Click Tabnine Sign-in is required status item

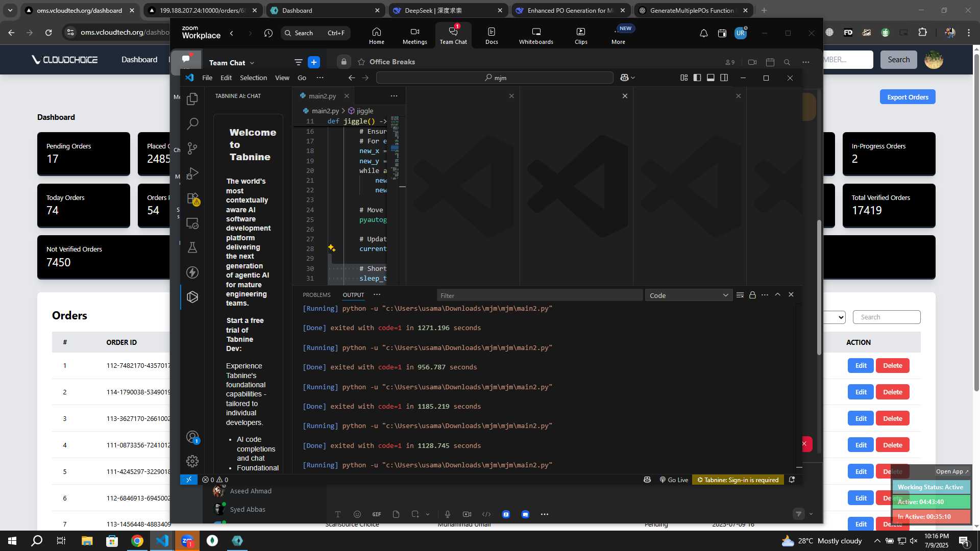738,480
